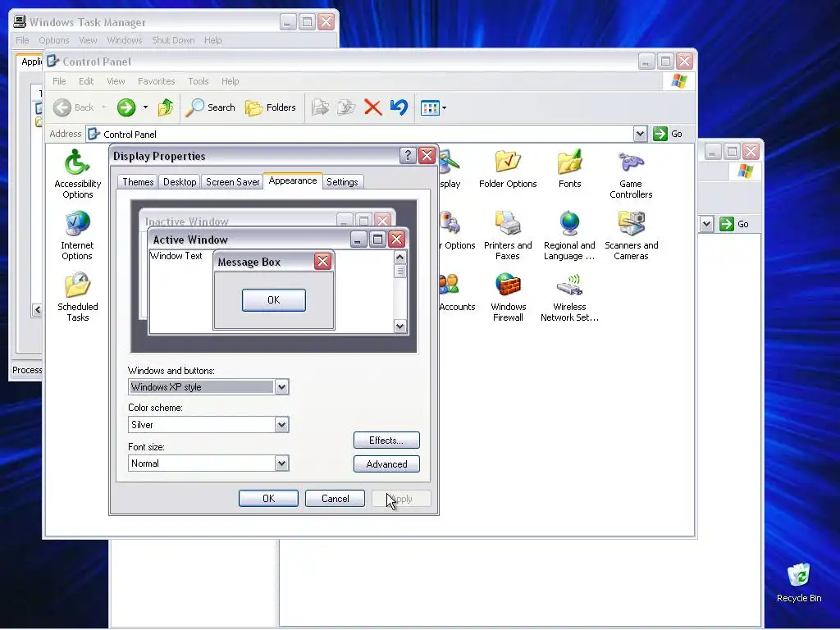This screenshot has width=840, height=630.
Task: Click the Advanced button
Action: pos(386,464)
